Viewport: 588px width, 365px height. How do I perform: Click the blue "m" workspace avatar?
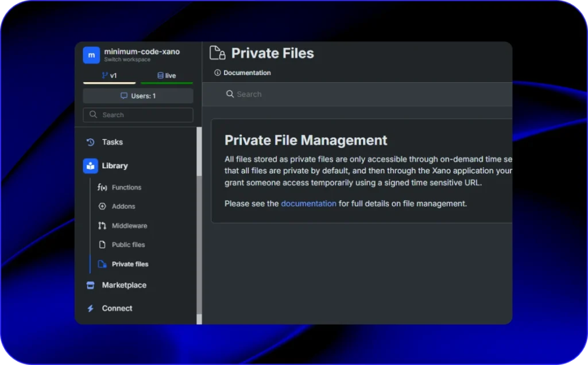pos(91,55)
